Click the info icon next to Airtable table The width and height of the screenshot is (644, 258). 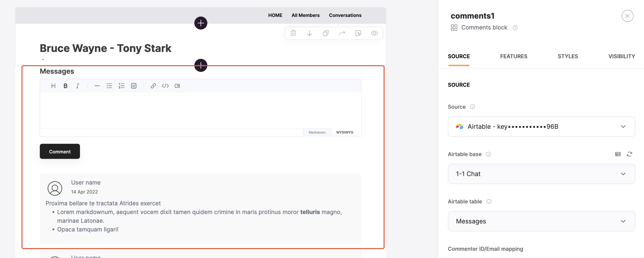click(x=489, y=201)
